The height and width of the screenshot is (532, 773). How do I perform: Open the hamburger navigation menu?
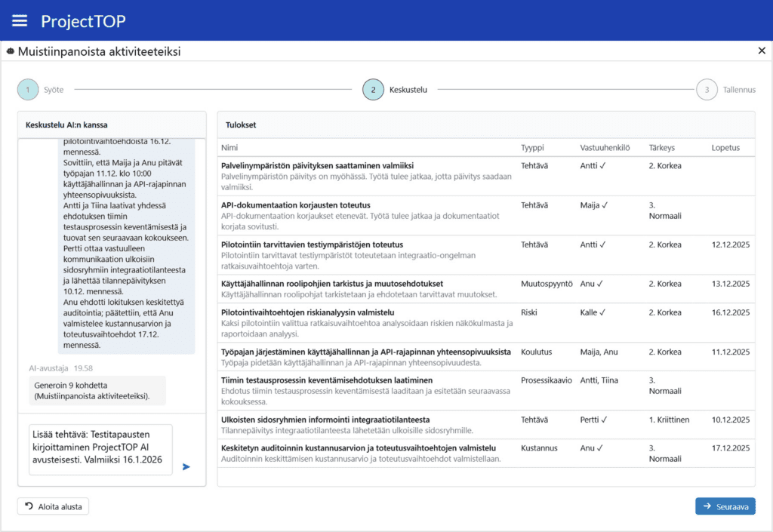(20, 20)
